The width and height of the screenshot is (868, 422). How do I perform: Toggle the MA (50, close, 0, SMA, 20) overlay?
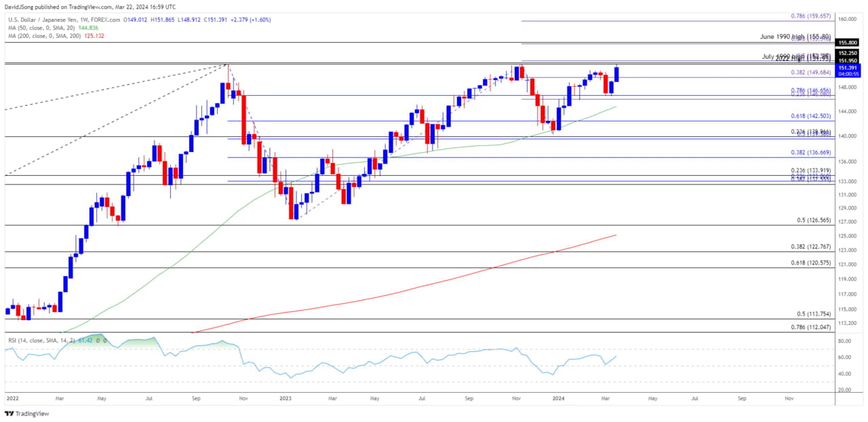41,28
